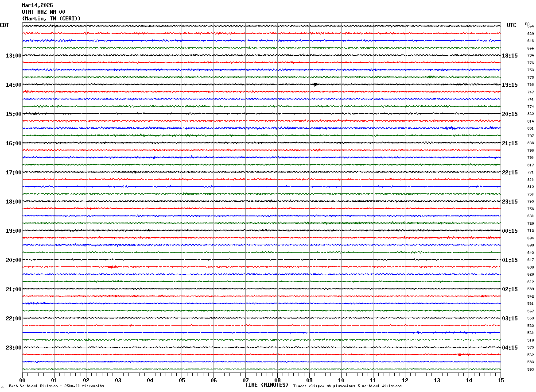This screenshot has width=536, height=392.
Task: Select minute tick label "15" on the time axis
Action: [x=501, y=380]
